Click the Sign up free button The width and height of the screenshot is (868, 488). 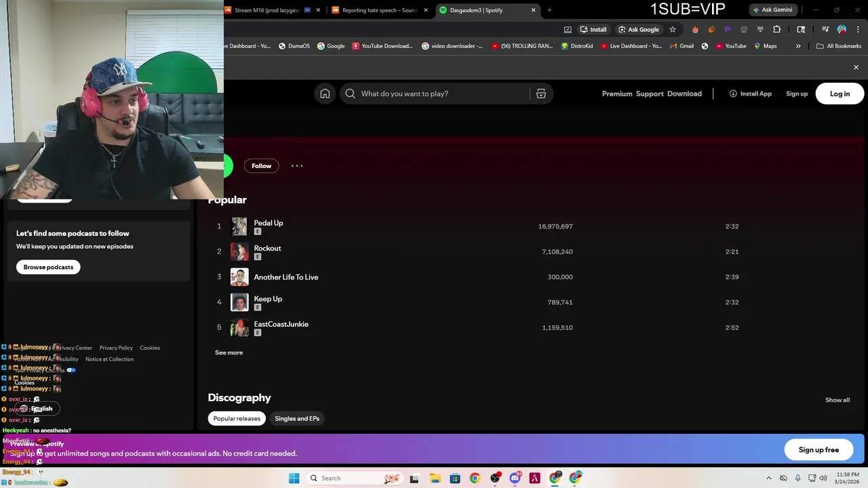tap(818, 449)
